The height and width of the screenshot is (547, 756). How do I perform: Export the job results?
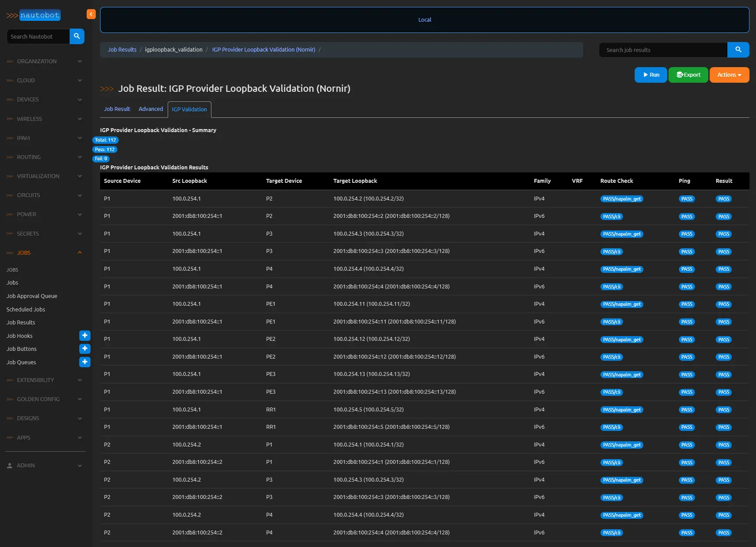click(x=688, y=75)
